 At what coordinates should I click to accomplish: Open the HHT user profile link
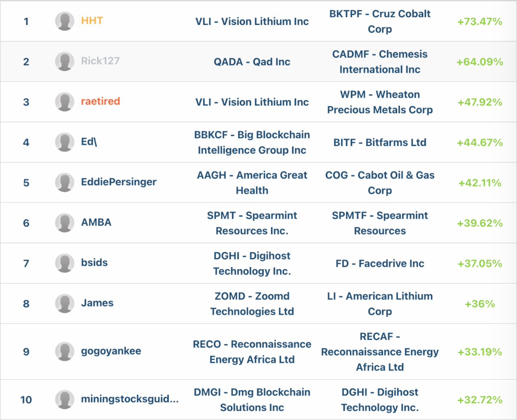pyautogui.click(x=92, y=21)
